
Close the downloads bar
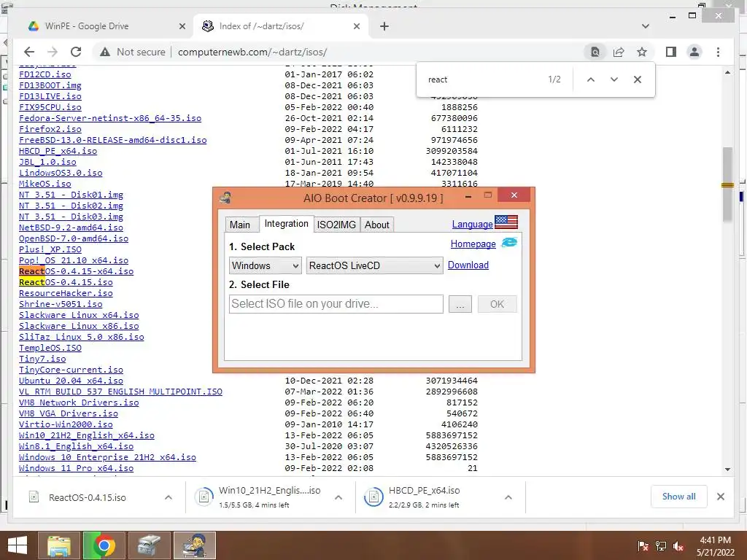coord(720,497)
